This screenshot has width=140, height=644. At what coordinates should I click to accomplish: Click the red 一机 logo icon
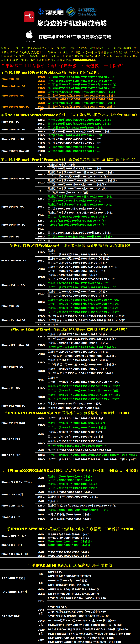29,16
